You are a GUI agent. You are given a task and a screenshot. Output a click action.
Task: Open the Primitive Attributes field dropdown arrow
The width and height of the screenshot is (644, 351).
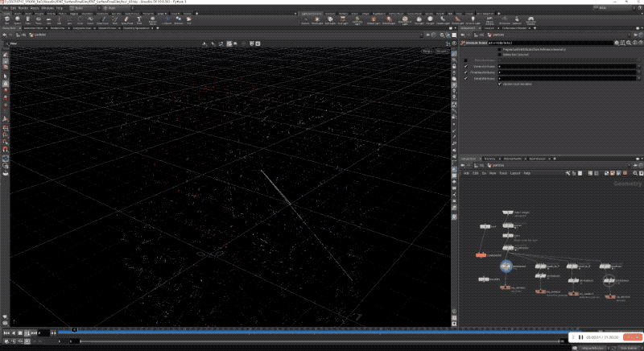click(x=638, y=72)
